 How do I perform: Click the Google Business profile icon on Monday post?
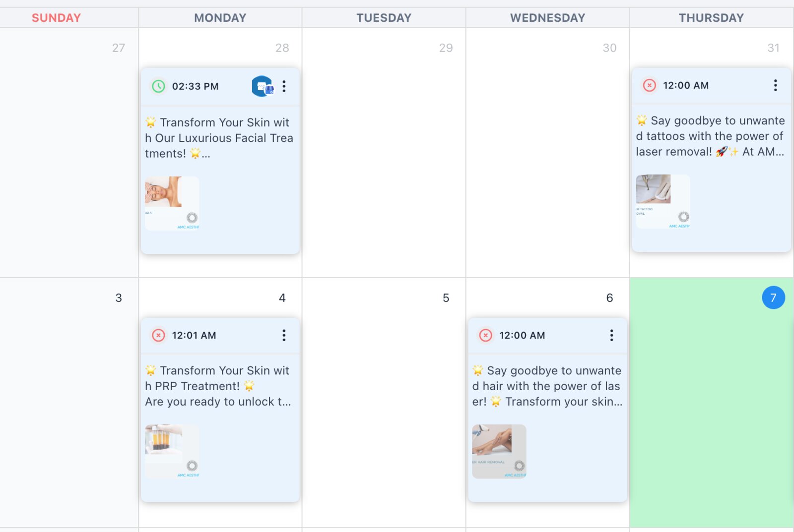263,86
